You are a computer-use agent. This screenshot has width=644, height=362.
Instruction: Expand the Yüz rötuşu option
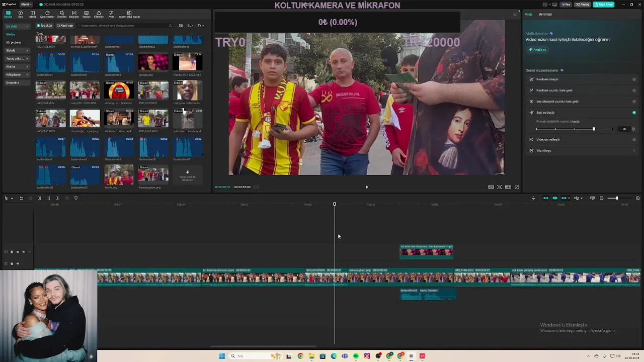(634, 151)
